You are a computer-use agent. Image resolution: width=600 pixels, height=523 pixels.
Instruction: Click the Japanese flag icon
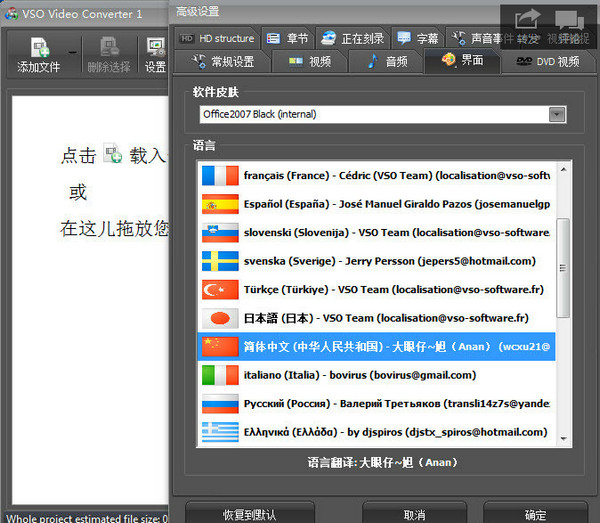point(220,318)
